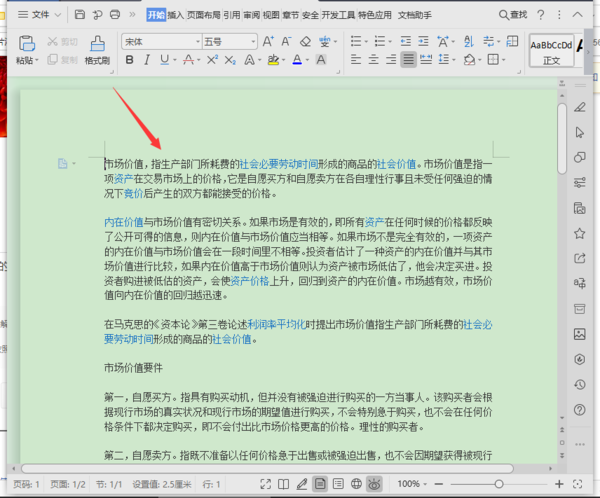Increase font size with A+ icon
This screenshot has height=498, width=600.
coord(268,41)
